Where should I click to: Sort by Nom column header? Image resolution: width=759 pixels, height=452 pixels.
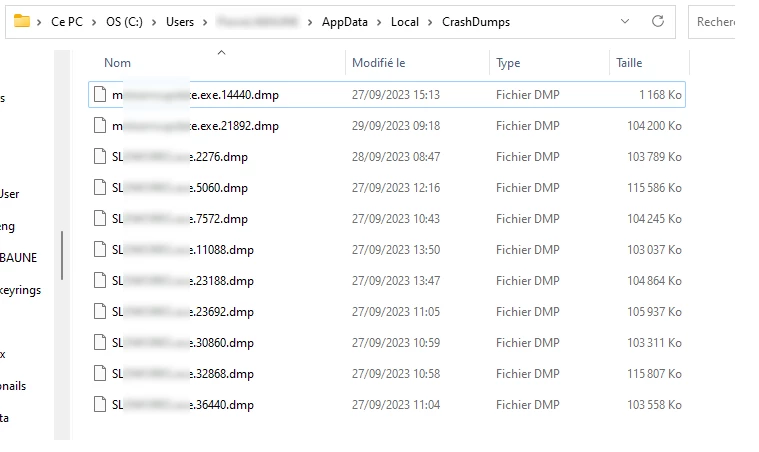coord(117,63)
